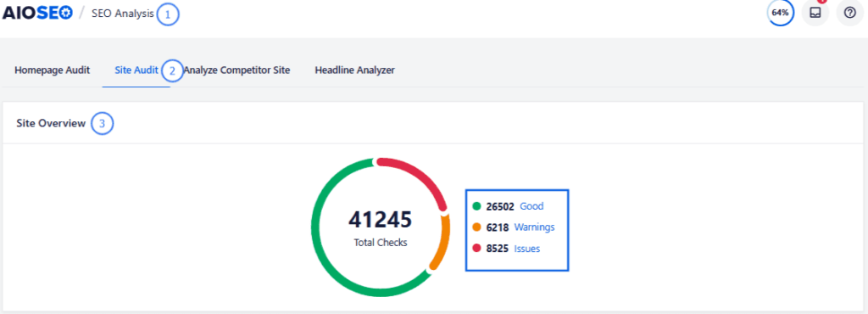Click the Site Overview heading
The width and height of the screenshot is (868, 314).
[x=51, y=123]
